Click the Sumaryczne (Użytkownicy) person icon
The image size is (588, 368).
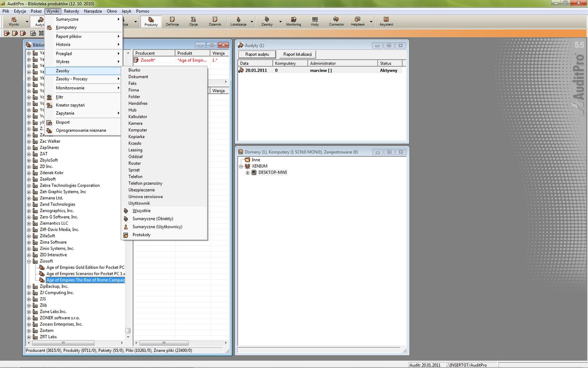tap(126, 227)
